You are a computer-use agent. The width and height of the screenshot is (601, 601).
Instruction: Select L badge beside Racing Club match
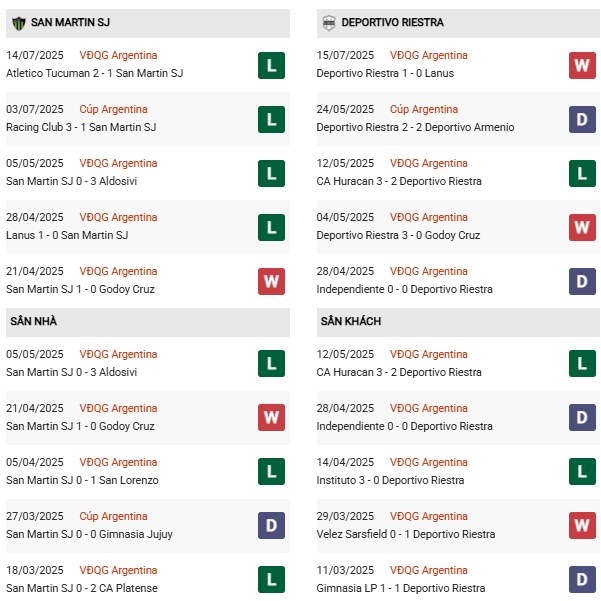[270, 119]
